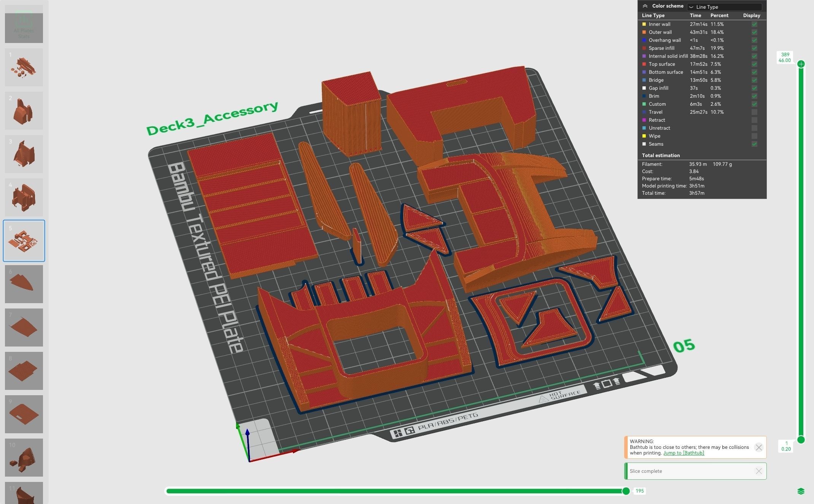Click the Percent column header
Image resolution: width=814 pixels, height=504 pixels.
click(719, 16)
